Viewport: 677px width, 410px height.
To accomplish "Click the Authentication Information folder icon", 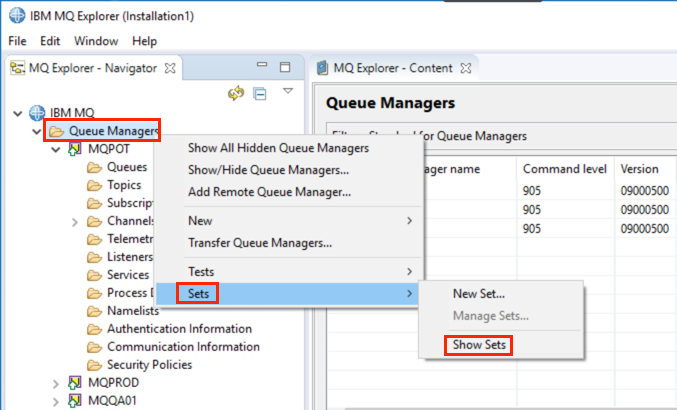I will pos(94,329).
